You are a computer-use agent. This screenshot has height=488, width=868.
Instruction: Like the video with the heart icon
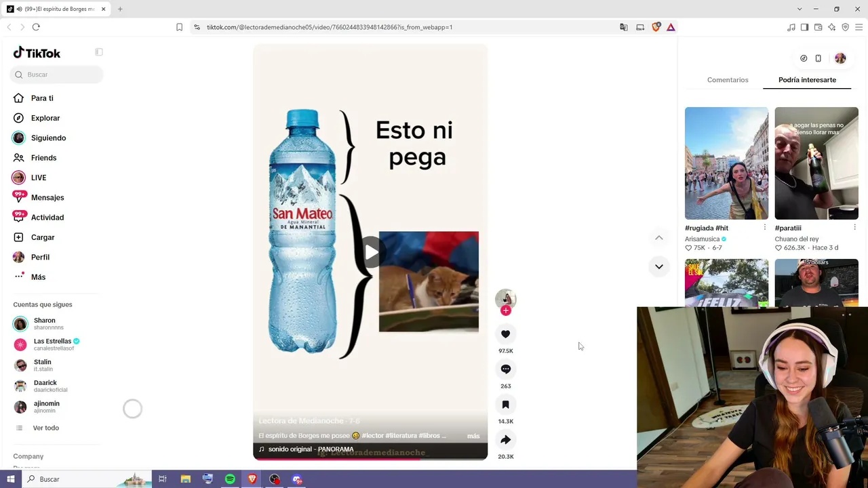click(x=505, y=334)
